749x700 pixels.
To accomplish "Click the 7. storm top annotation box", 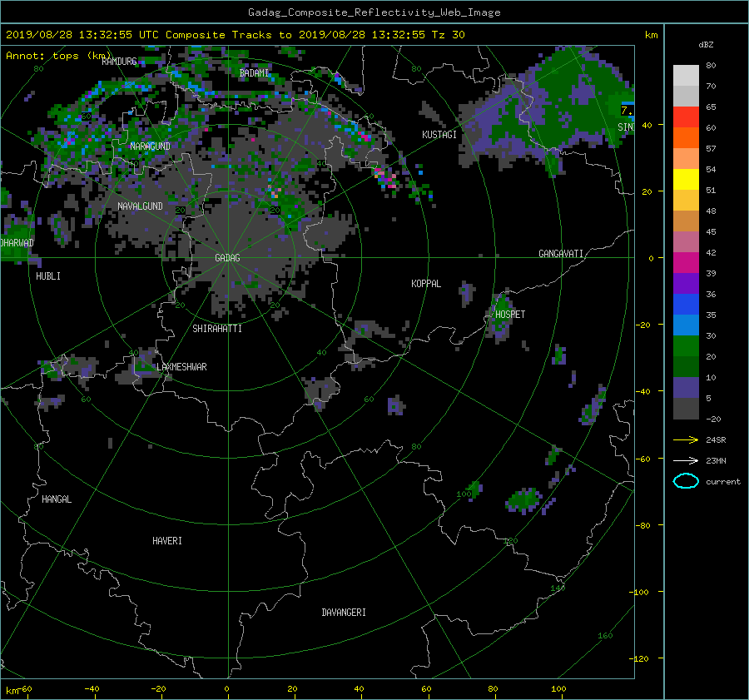I will 627,111.
